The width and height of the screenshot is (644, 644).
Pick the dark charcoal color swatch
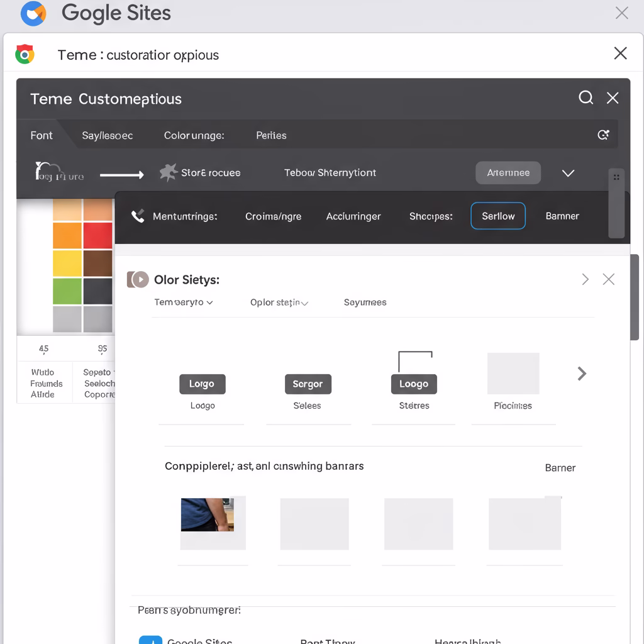tap(97, 291)
